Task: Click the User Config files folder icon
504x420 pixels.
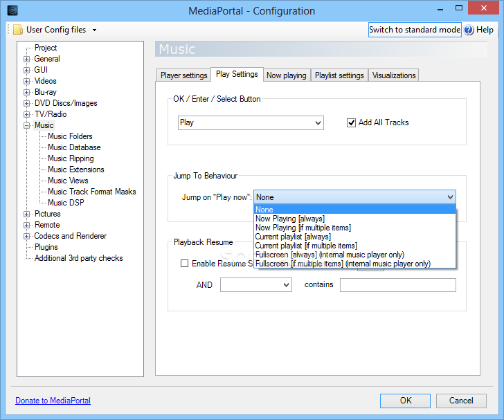Action: pos(18,30)
